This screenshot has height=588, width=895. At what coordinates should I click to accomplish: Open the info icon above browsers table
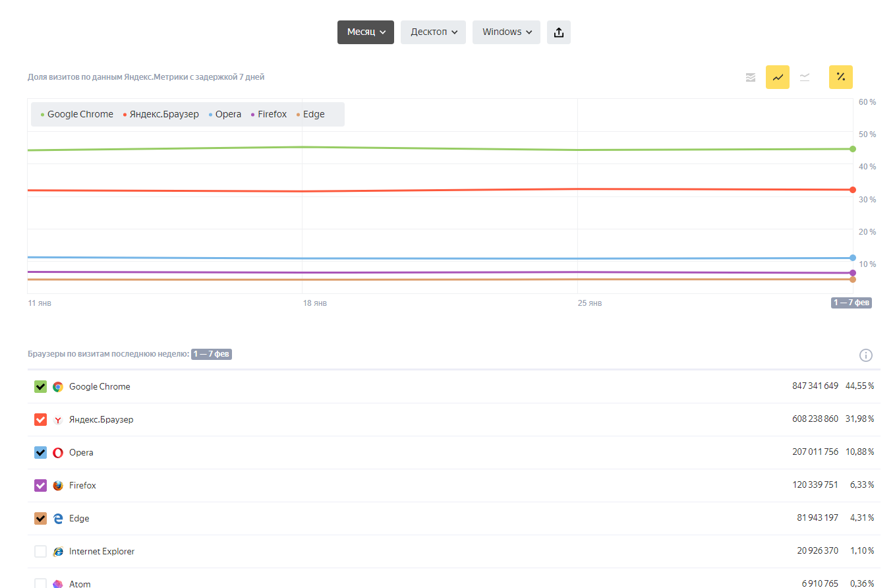(x=866, y=355)
